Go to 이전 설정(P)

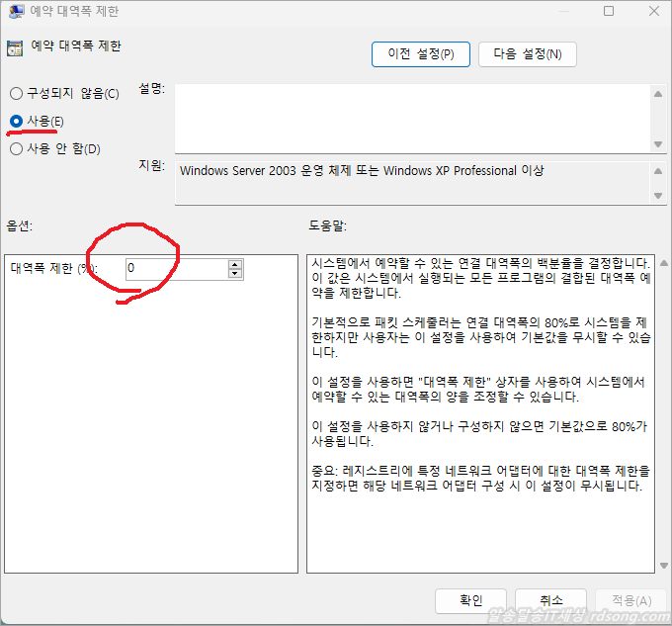coord(420,54)
